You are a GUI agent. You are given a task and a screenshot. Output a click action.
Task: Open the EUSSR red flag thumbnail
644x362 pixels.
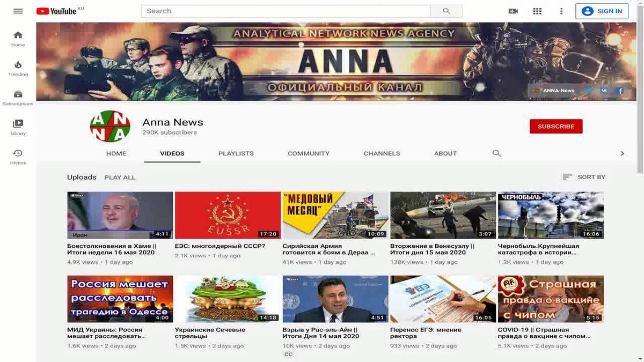tap(228, 215)
